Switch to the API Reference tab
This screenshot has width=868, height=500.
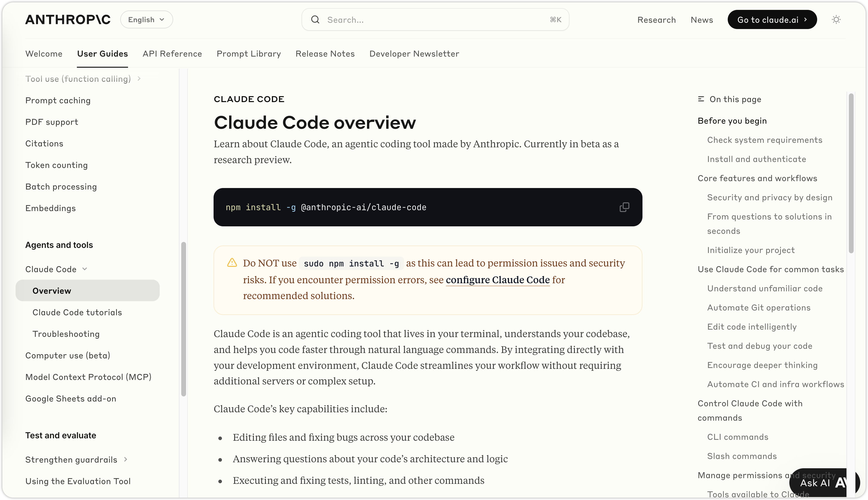pyautogui.click(x=172, y=54)
